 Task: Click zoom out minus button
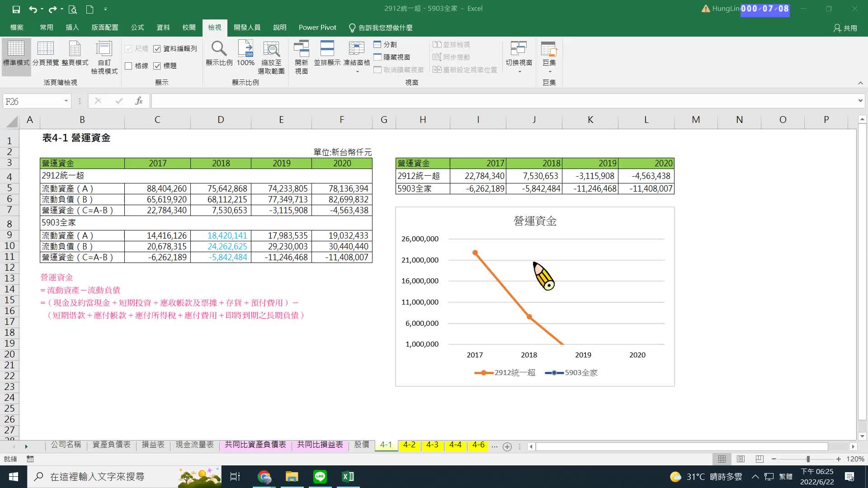[774, 459]
